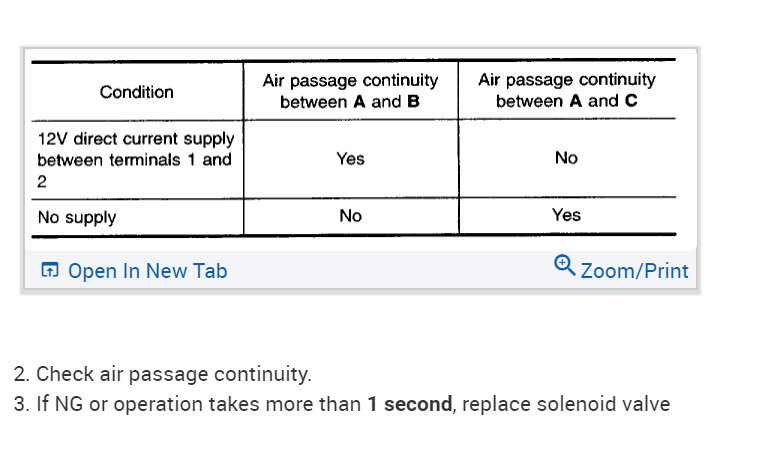This screenshot has width=762, height=461.
Task: Click the bold letter B in header
Action: click(413, 102)
